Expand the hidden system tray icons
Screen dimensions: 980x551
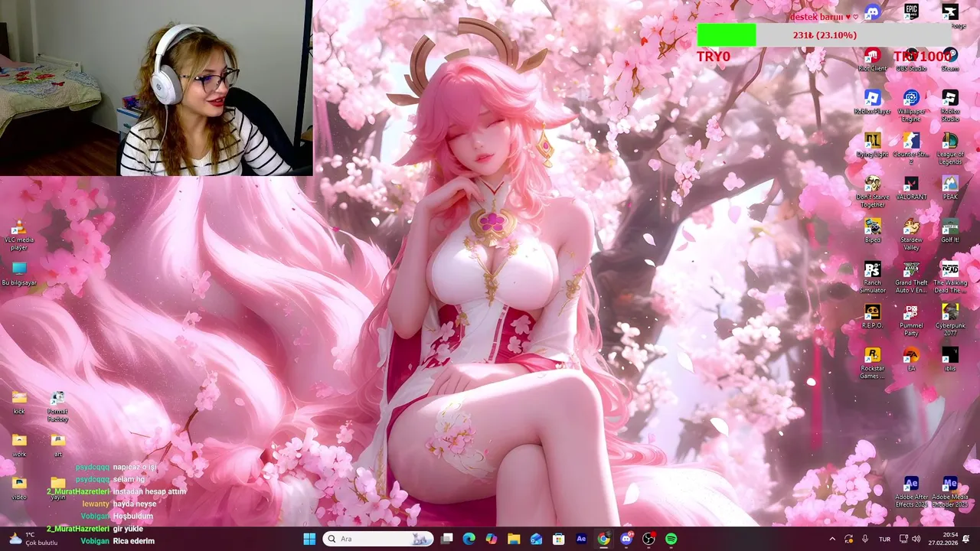832,539
